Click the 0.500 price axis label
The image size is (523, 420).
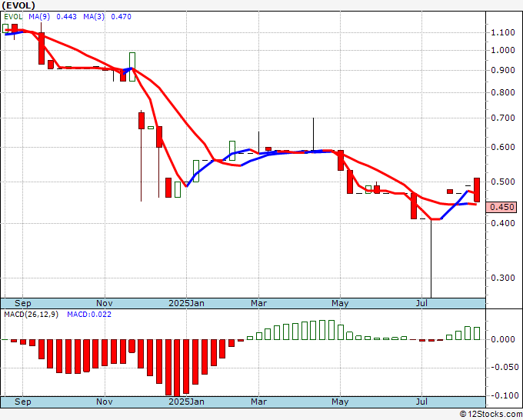(503, 182)
